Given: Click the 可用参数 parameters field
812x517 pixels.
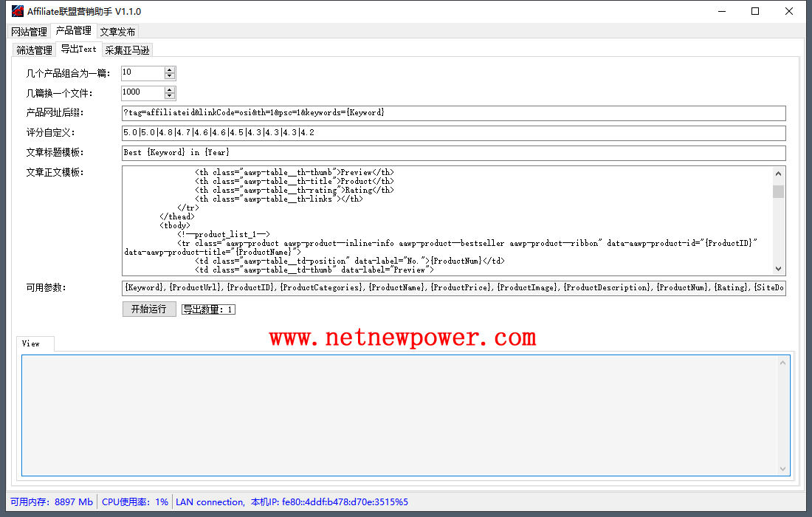Looking at the screenshot, I should click(x=453, y=288).
